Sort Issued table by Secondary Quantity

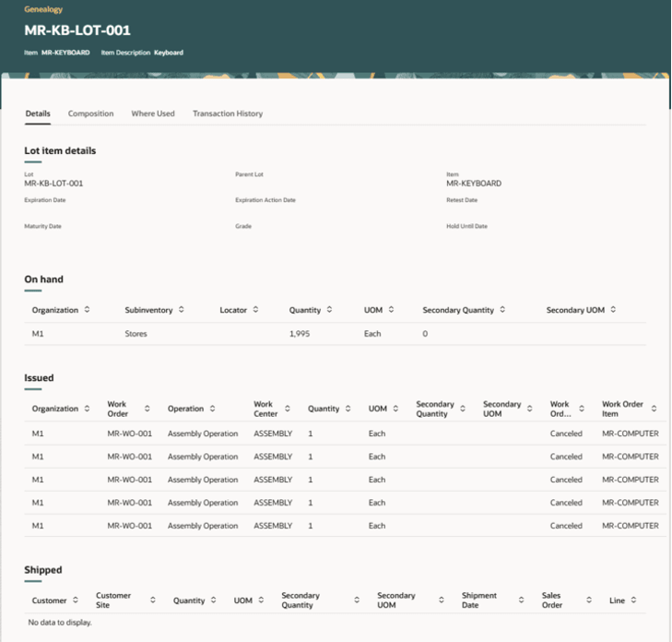[463, 409]
